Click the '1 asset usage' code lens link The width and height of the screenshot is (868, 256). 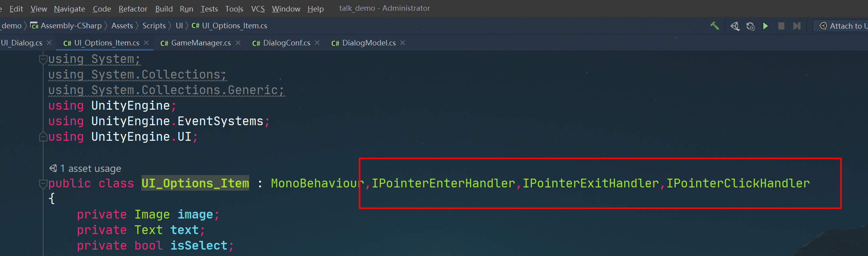pos(91,169)
